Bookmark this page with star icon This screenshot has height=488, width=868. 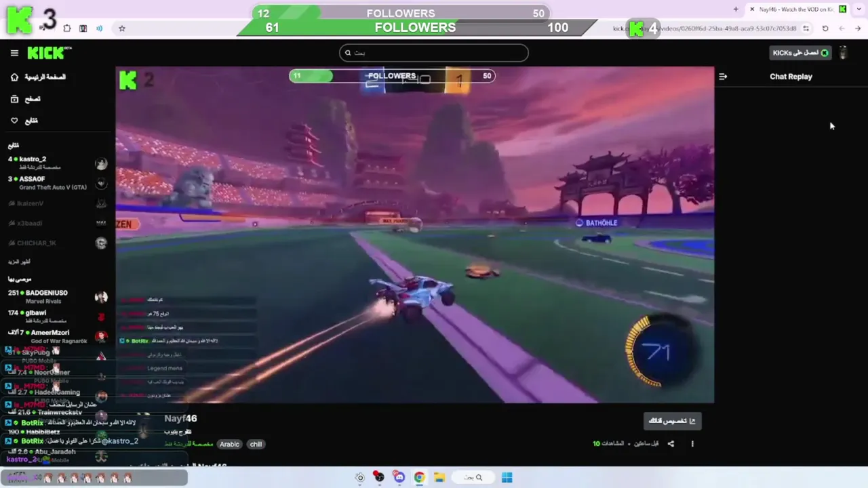122,28
